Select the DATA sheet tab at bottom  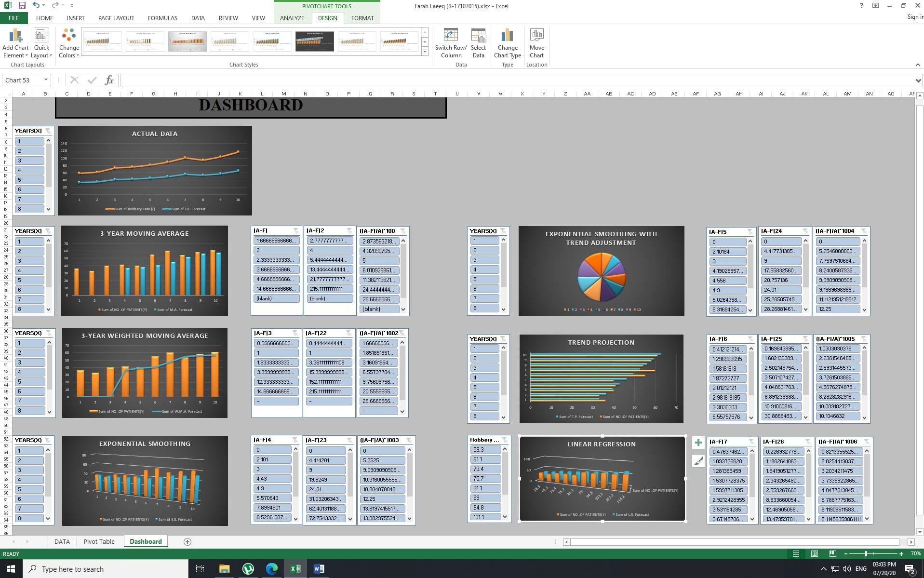62,541
